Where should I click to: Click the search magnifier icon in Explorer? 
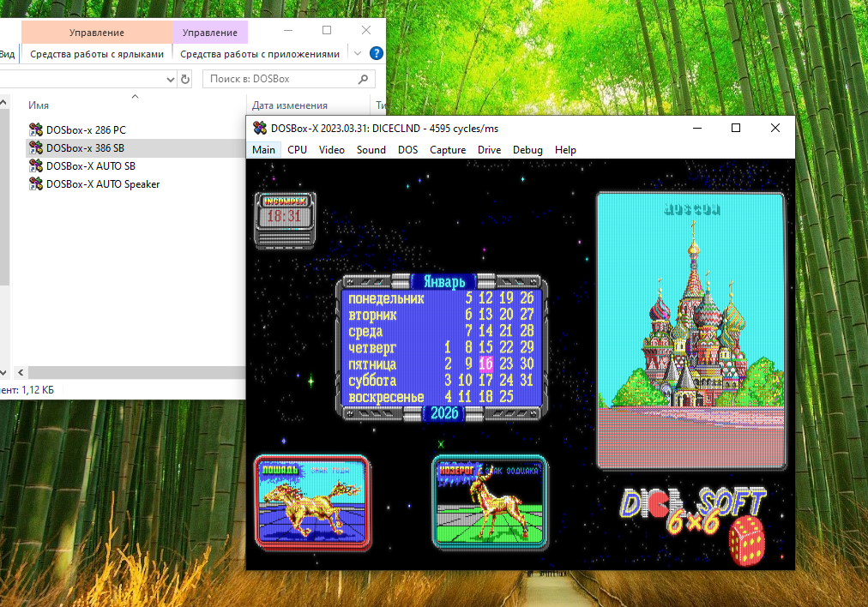[363, 79]
